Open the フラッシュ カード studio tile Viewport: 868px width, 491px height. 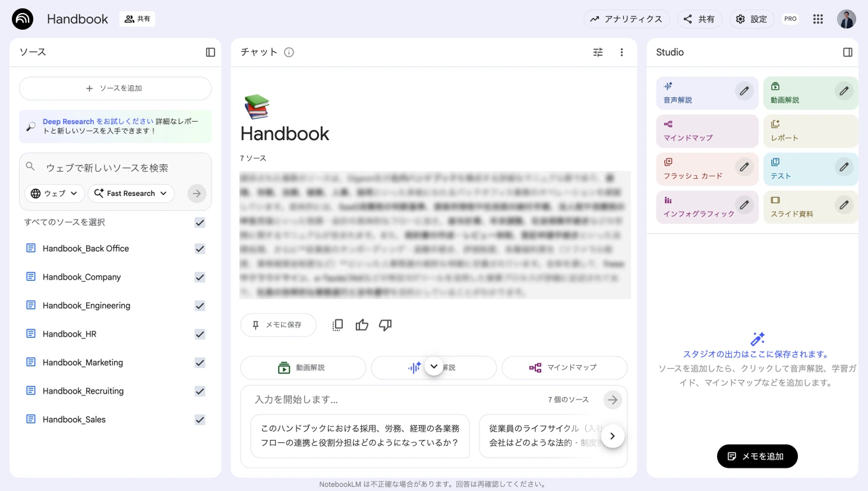coord(707,169)
